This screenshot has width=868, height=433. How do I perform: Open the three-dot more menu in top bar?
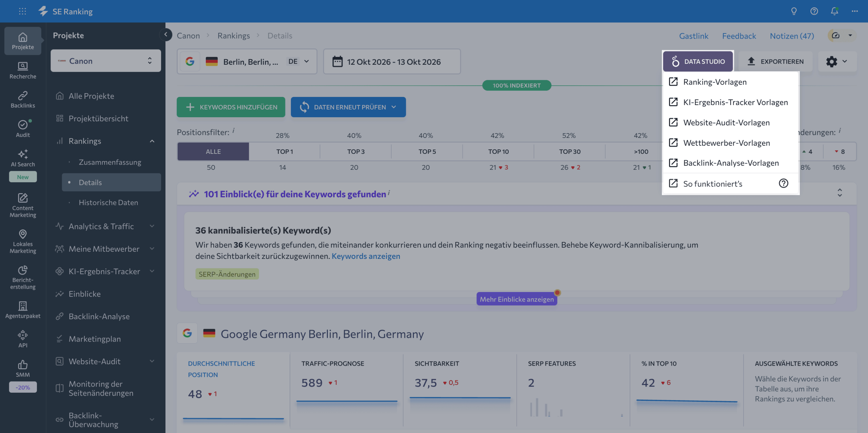pos(855,11)
